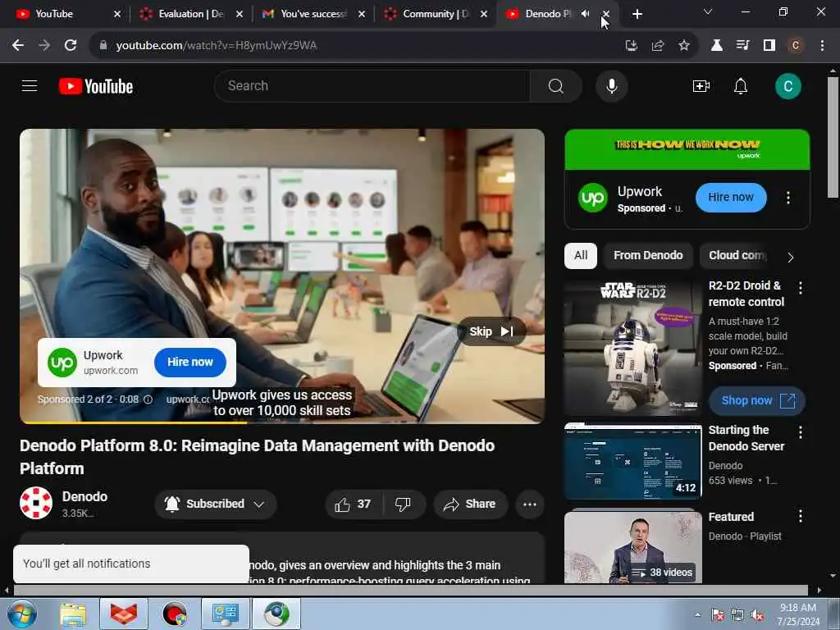Open the green C account avatar
840x630 pixels.
click(x=787, y=85)
